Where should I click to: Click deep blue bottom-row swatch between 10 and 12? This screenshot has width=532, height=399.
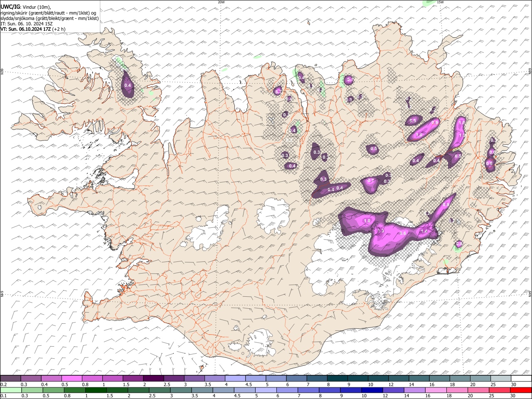pos(372,390)
